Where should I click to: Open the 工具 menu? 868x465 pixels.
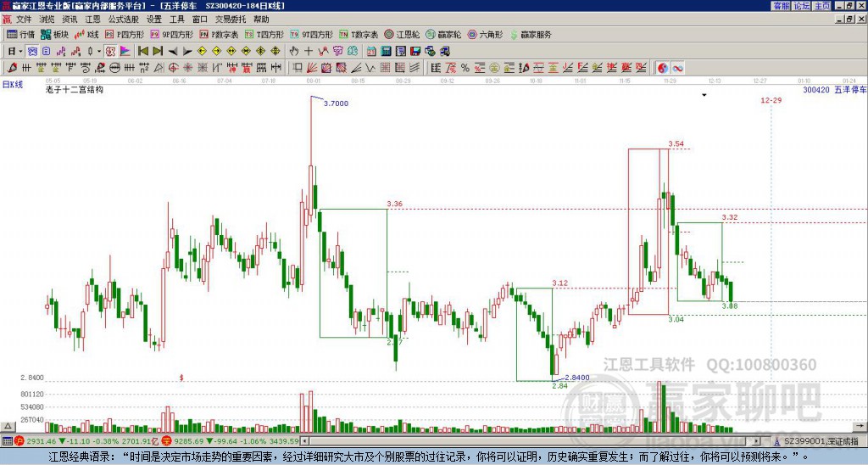[177, 20]
